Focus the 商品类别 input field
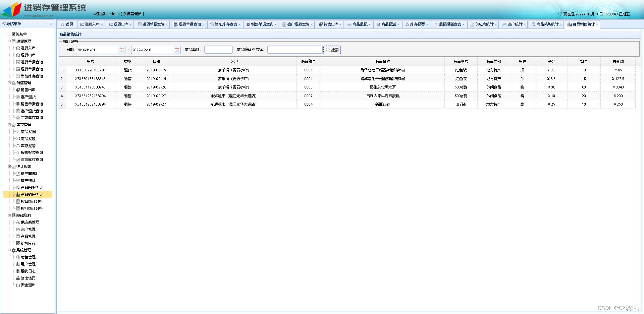The height and width of the screenshot is (314, 644). pyautogui.click(x=218, y=50)
